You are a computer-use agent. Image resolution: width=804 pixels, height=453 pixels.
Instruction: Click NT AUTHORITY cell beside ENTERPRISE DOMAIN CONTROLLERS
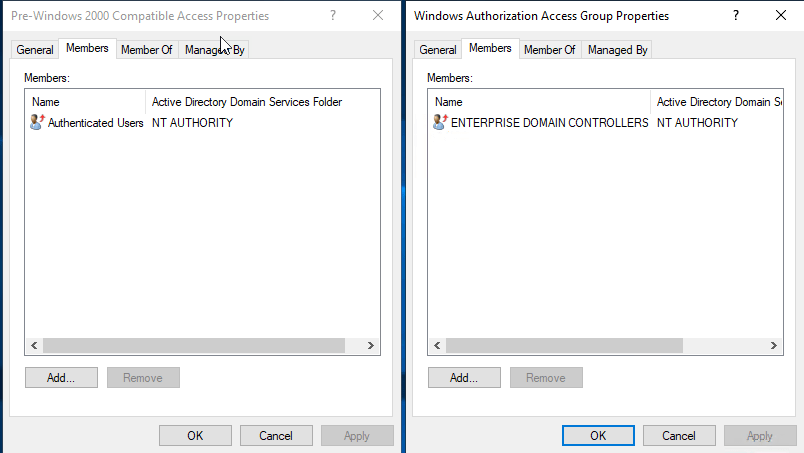tap(697, 123)
